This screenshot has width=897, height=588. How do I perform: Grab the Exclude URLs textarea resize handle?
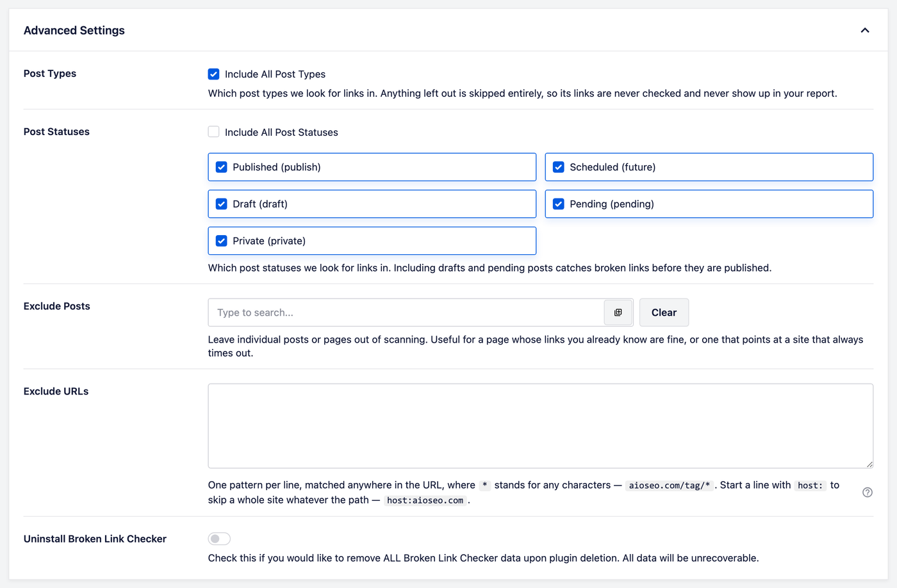pos(869,464)
